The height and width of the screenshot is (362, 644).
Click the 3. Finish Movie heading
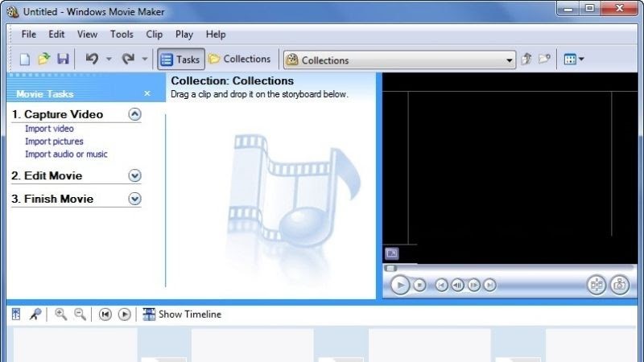52,199
